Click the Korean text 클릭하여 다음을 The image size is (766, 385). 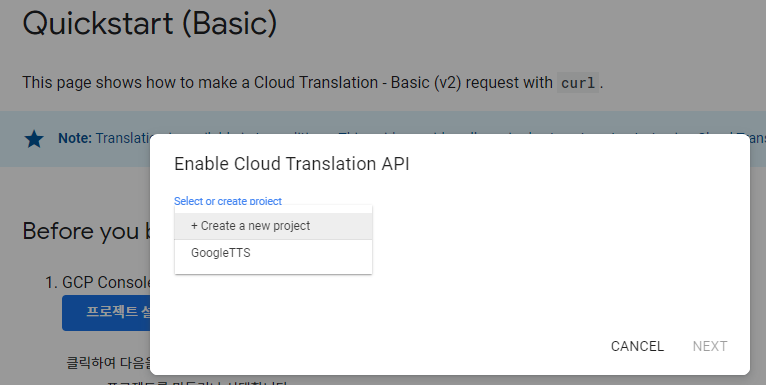pos(108,363)
